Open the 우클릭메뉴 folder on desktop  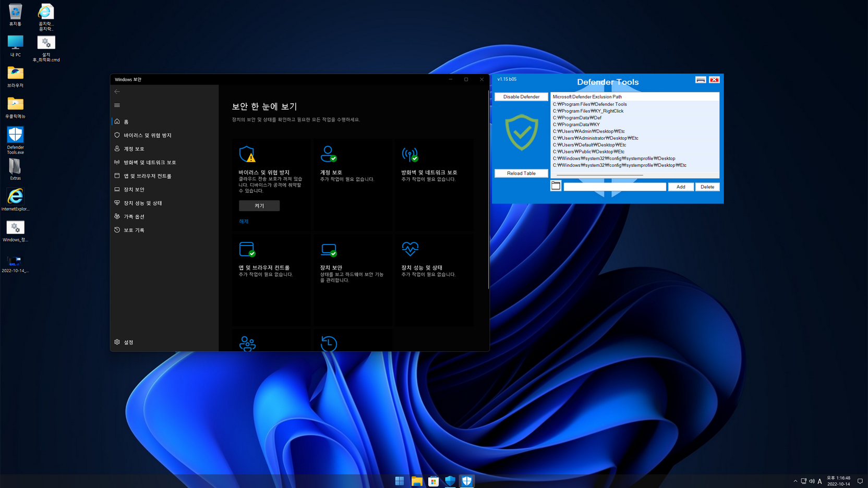[15, 107]
